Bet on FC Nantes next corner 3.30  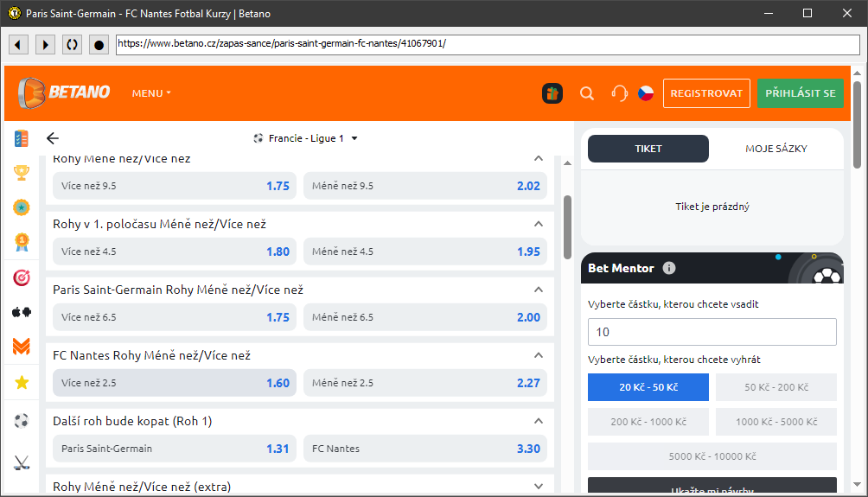[x=425, y=449]
